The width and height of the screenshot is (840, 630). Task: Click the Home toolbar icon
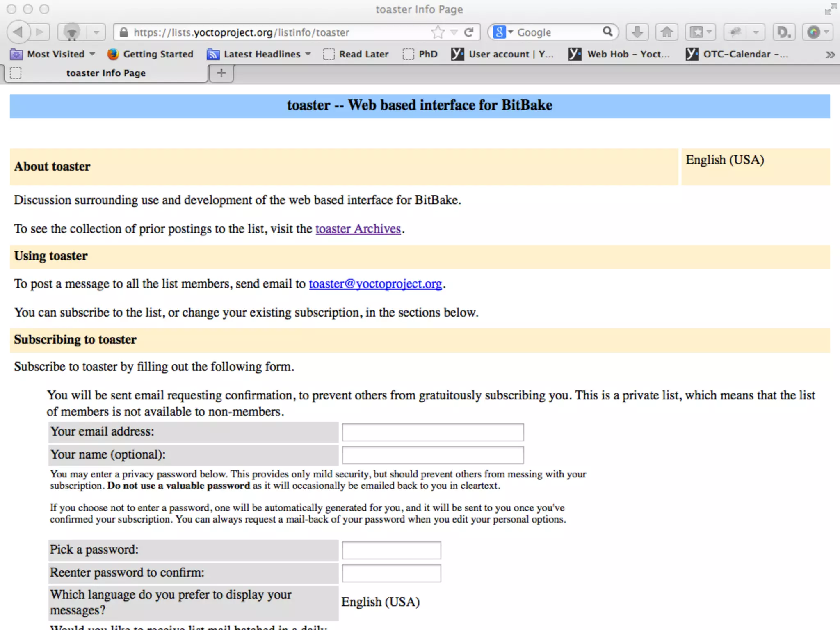click(x=667, y=32)
